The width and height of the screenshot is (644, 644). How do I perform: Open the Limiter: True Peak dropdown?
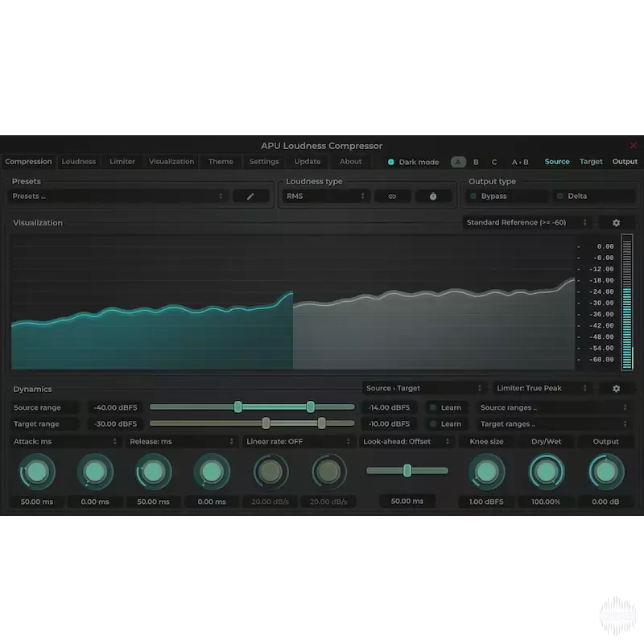[542, 388]
